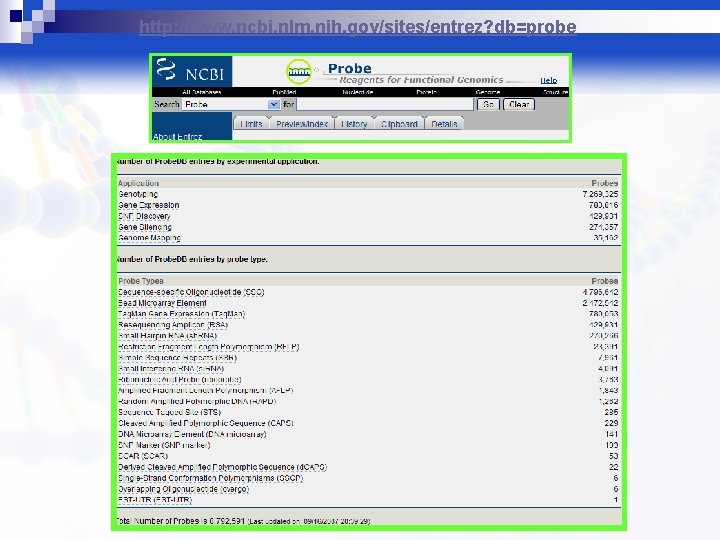Open the Bead Microarray Element link
The width and height of the screenshot is (720, 540).
pyautogui.click(x=162, y=303)
